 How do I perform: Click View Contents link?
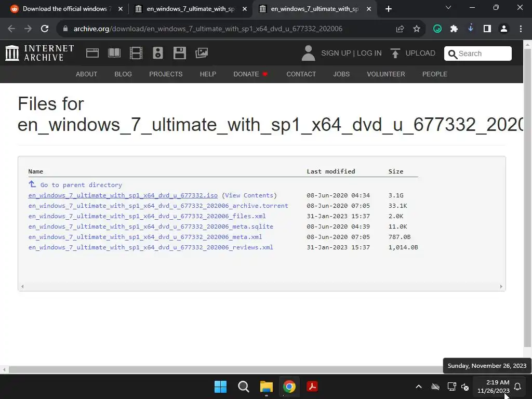point(249,195)
